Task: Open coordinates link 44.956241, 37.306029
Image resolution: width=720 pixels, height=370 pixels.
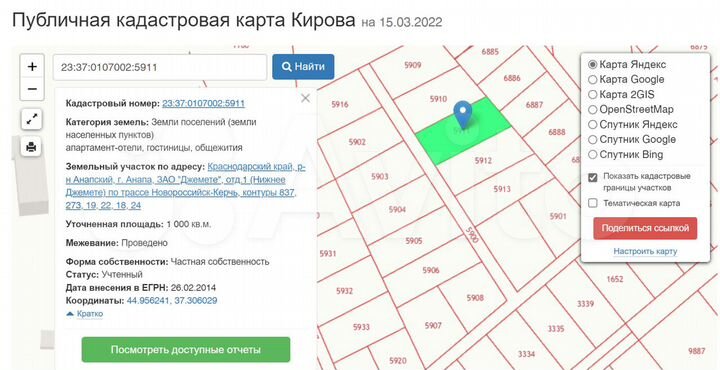Action: pyautogui.click(x=172, y=301)
